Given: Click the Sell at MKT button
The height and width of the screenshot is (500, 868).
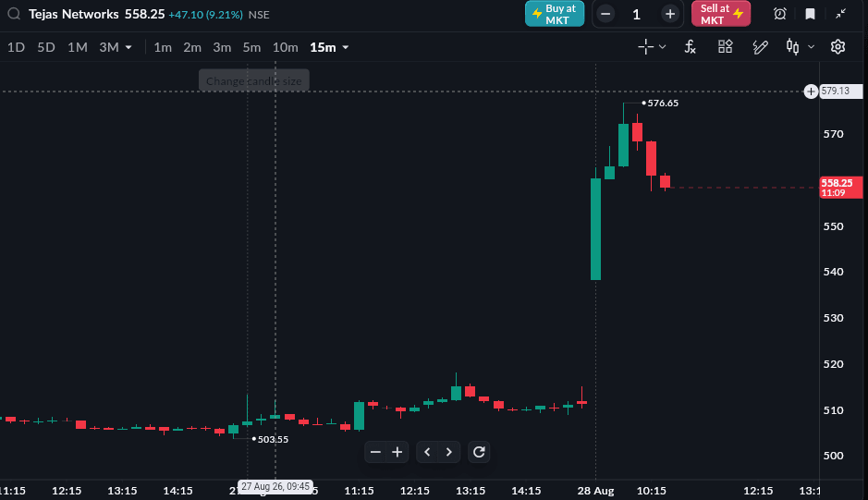Looking at the screenshot, I should point(721,14).
